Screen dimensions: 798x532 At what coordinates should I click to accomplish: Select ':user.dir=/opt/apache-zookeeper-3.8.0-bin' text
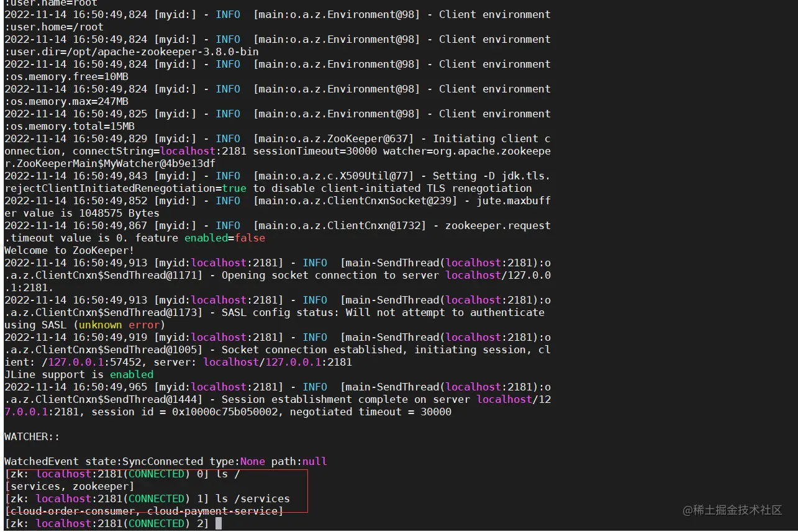point(132,52)
